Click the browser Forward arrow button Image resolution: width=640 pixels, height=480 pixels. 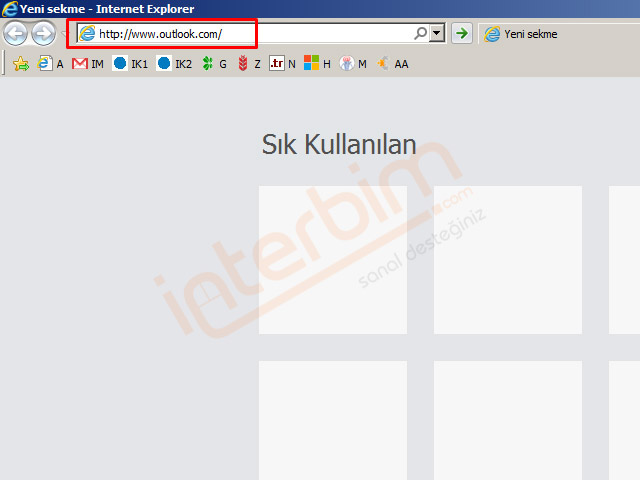[43, 34]
